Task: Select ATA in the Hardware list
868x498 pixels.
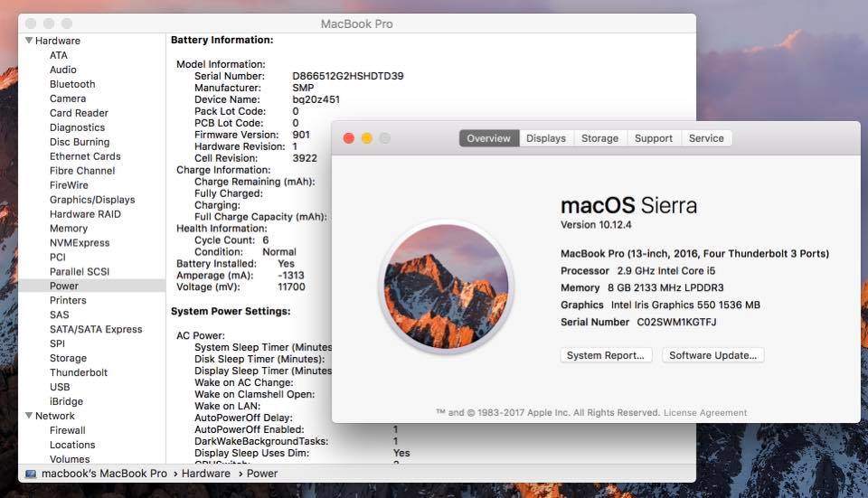Action: point(59,55)
